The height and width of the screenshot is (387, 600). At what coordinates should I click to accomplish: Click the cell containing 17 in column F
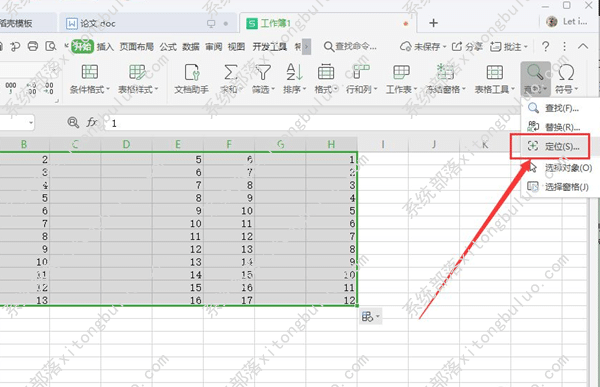[x=229, y=300]
